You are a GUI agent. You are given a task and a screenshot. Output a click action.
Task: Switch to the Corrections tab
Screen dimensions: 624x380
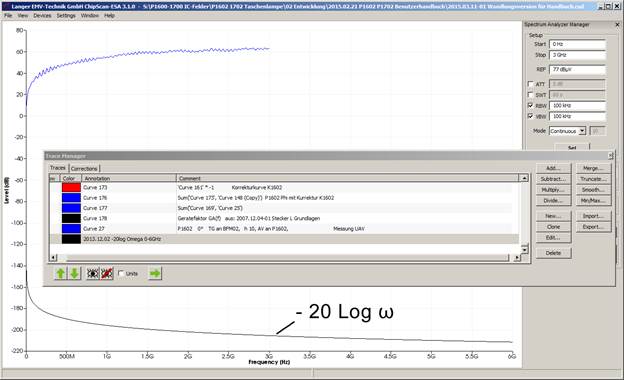(x=84, y=169)
